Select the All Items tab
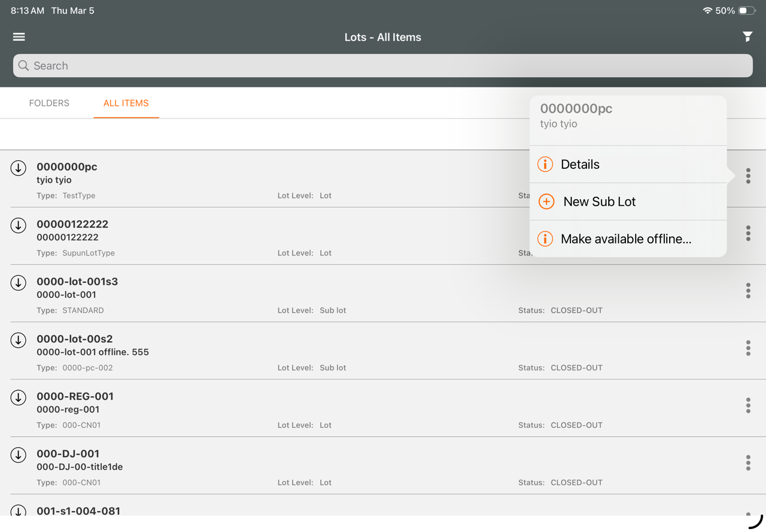766x532 pixels. coord(126,104)
